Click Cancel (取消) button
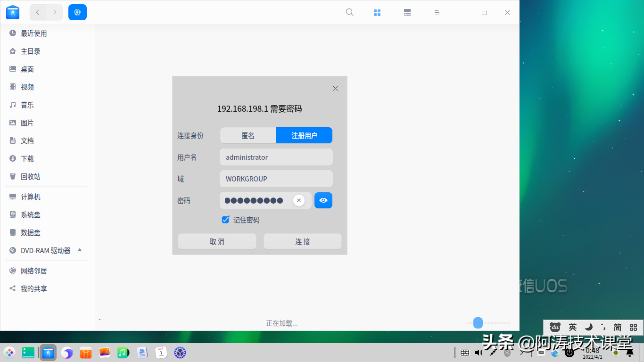Viewport: 644px width, 362px height. (x=217, y=241)
